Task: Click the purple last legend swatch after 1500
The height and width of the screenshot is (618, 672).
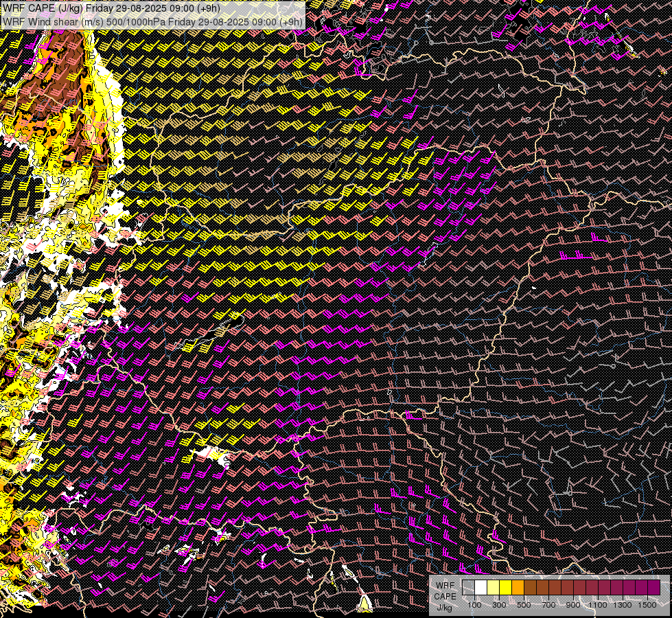Action: tap(654, 587)
